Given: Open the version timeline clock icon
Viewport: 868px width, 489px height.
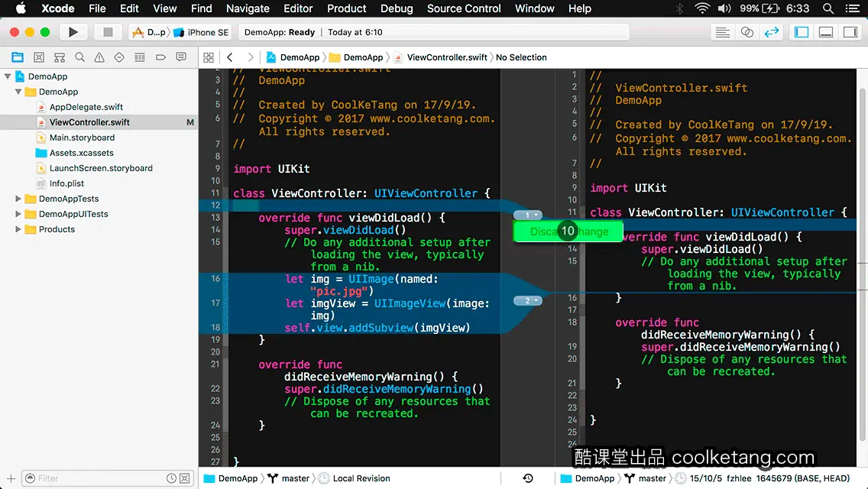Looking at the screenshot, I should pos(527,478).
